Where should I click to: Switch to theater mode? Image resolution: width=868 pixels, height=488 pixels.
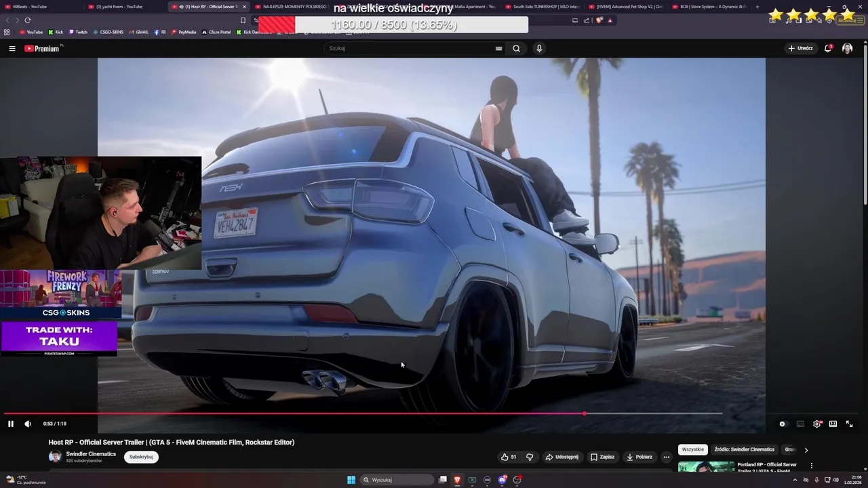point(833,424)
